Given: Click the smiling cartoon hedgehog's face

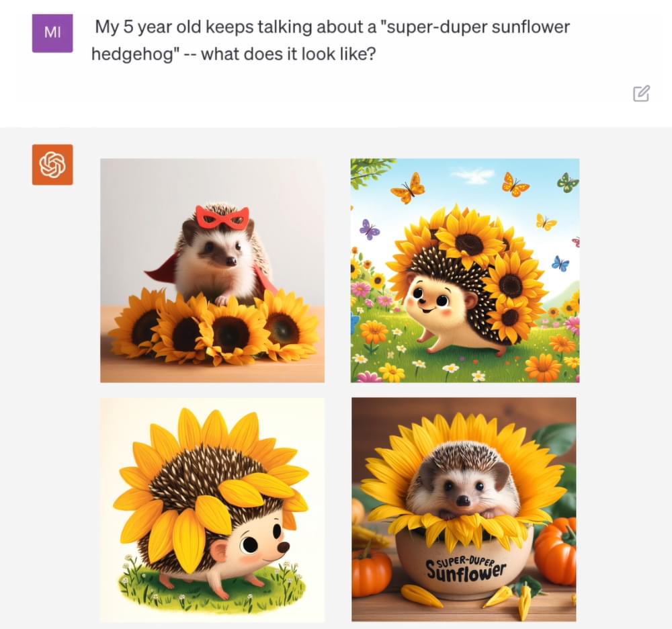Looking at the screenshot, I should [x=430, y=299].
